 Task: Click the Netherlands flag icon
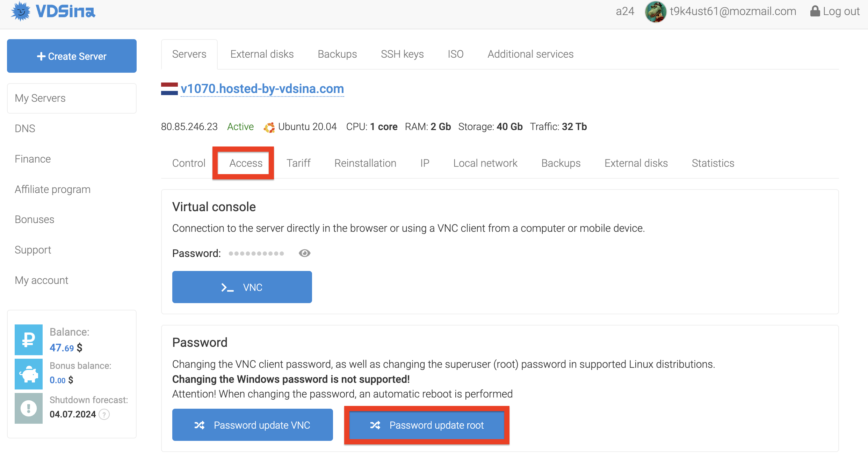[169, 89]
